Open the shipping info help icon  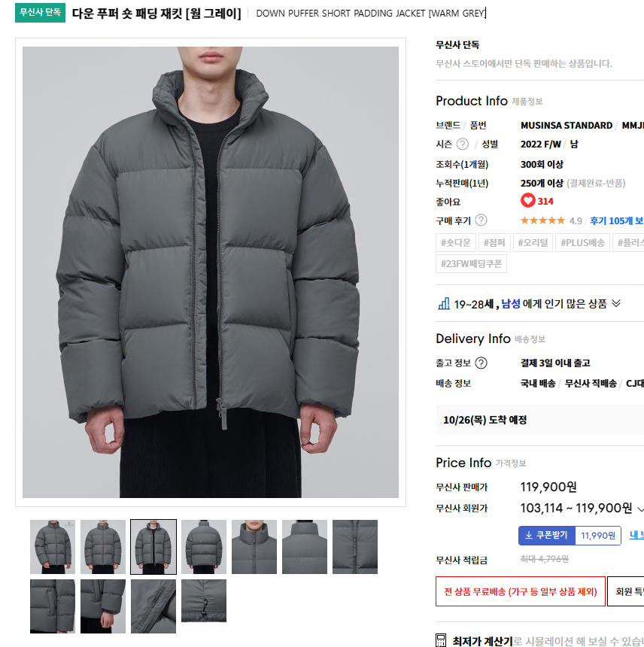click(x=481, y=363)
